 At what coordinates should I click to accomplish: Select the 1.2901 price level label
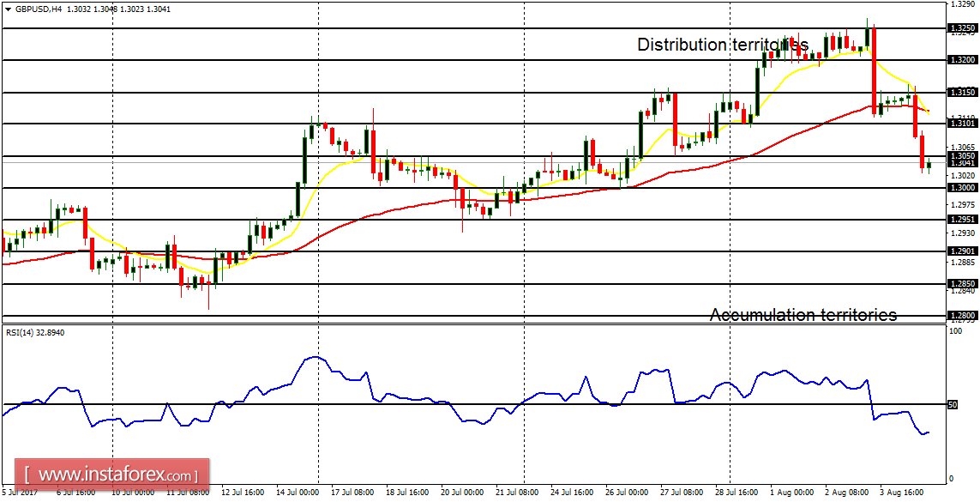click(963, 251)
